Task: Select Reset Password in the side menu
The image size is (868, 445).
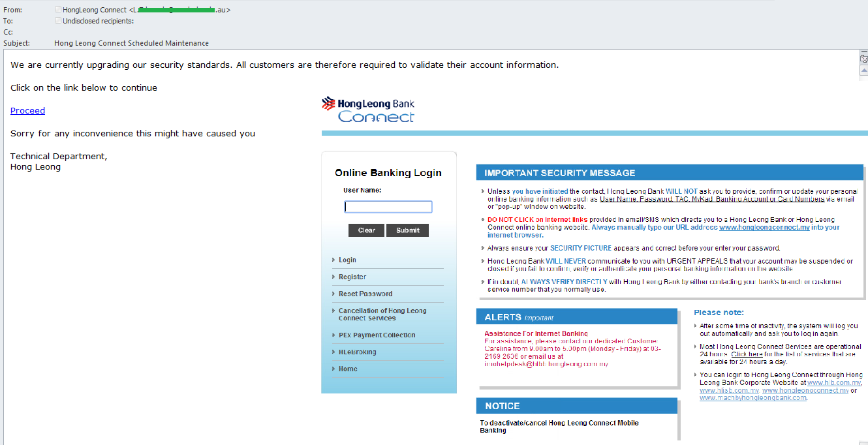Action: [x=365, y=294]
